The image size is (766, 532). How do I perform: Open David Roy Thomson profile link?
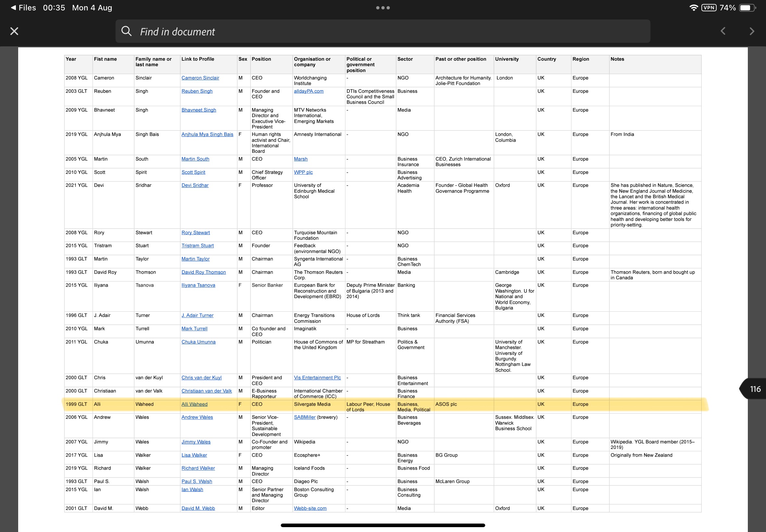click(204, 272)
